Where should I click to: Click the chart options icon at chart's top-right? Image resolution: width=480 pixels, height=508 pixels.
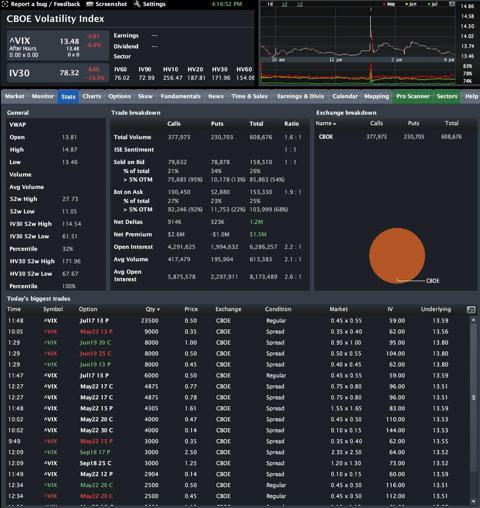(x=452, y=4)
